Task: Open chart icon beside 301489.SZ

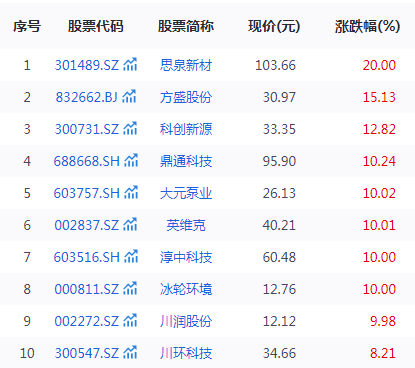Action: 130,64
